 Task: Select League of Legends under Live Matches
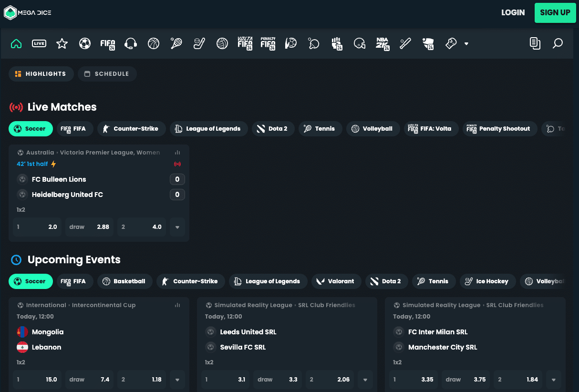coord(209,129)
